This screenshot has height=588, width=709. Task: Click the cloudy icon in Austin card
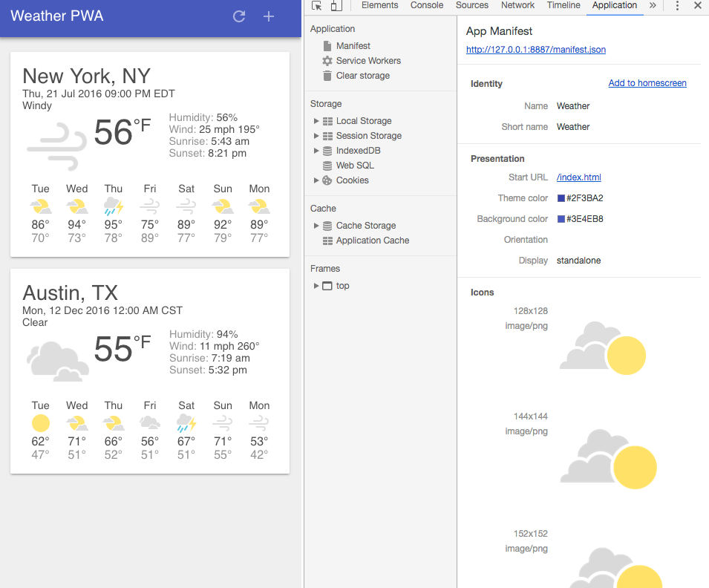[57, 362]
